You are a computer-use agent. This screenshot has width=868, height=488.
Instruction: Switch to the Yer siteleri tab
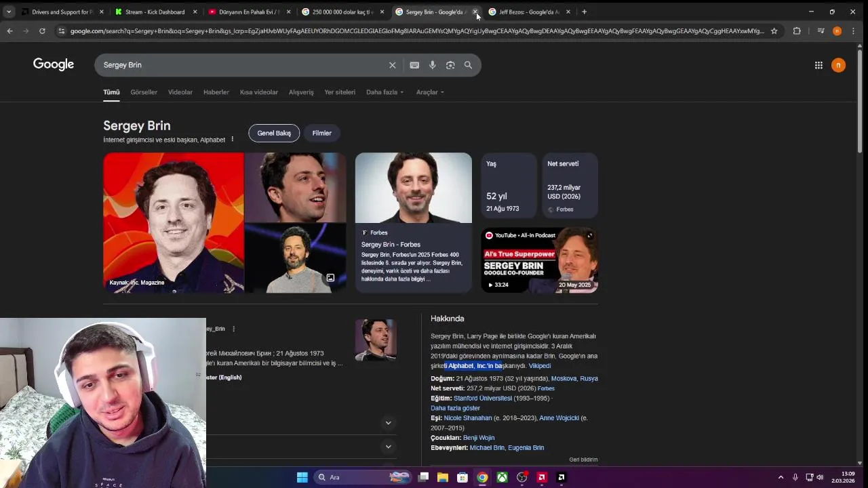(340, 92)
